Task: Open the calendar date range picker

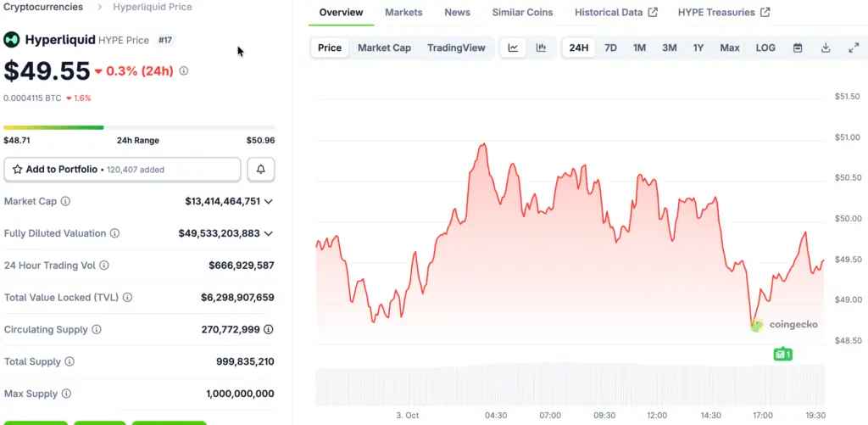Action: point(798,48)
